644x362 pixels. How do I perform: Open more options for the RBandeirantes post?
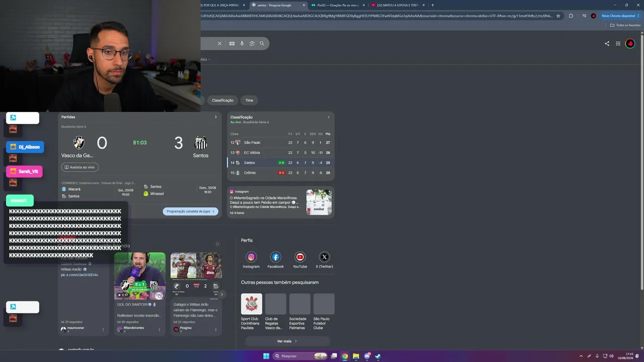[159, 330]
